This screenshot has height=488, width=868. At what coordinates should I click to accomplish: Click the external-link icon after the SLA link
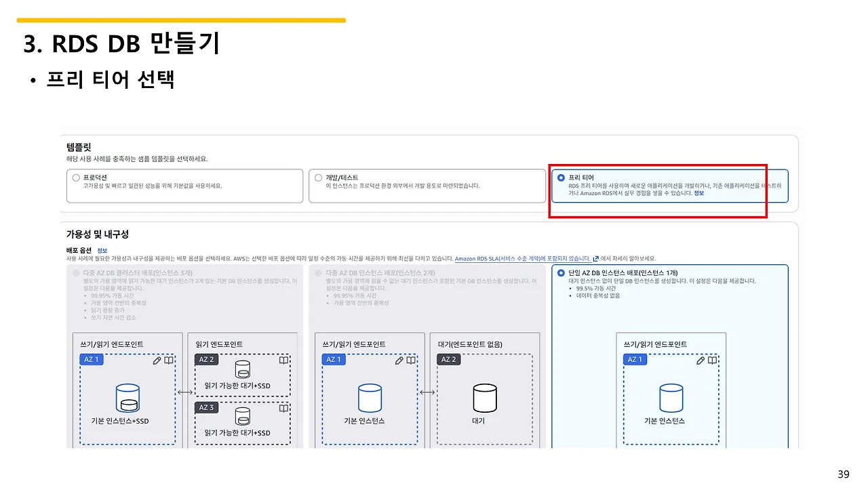[596, 258]
